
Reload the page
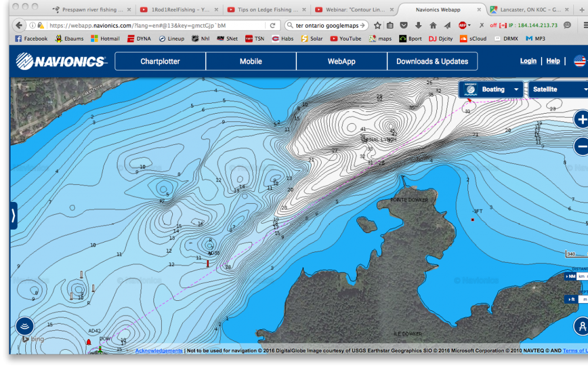[273, 25]
